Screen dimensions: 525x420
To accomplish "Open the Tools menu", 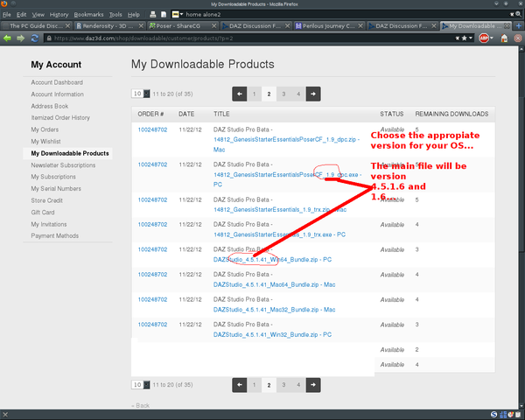I will pos(115,14).
